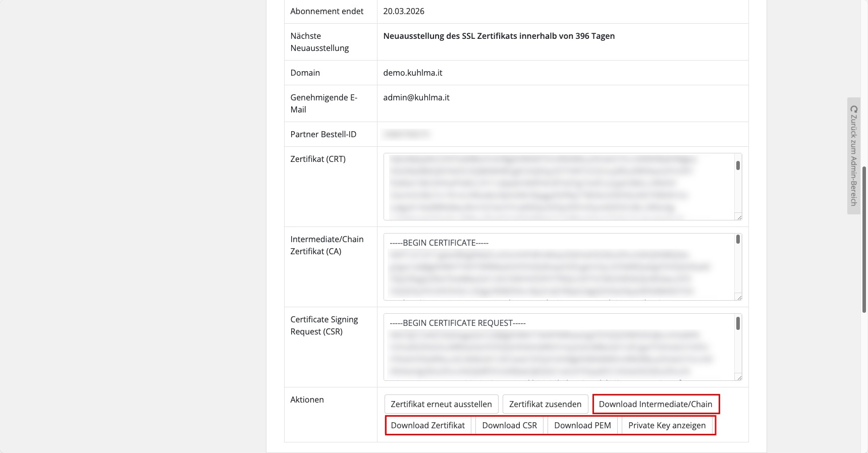
Task: Click resize handle of Intermediate/Chain text area
Action: (x=739, y=297)
